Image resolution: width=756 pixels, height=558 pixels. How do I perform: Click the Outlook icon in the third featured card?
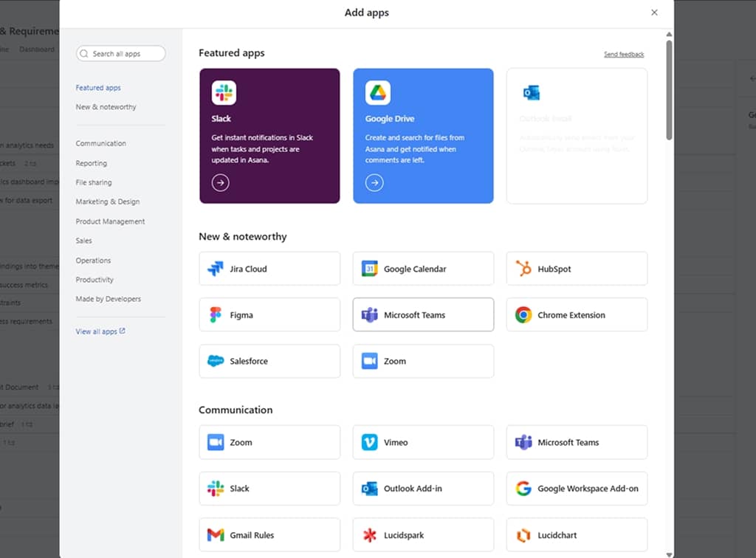point(532,92)
